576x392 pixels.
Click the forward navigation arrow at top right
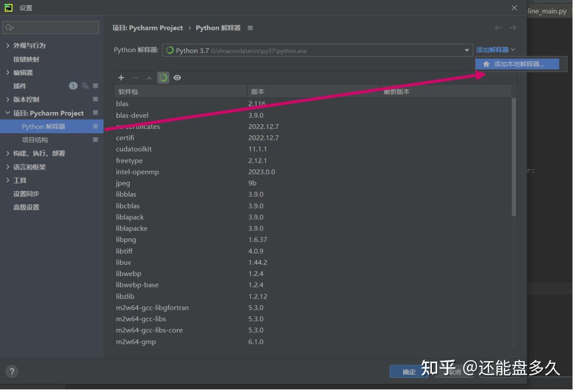tap(512, 27)
